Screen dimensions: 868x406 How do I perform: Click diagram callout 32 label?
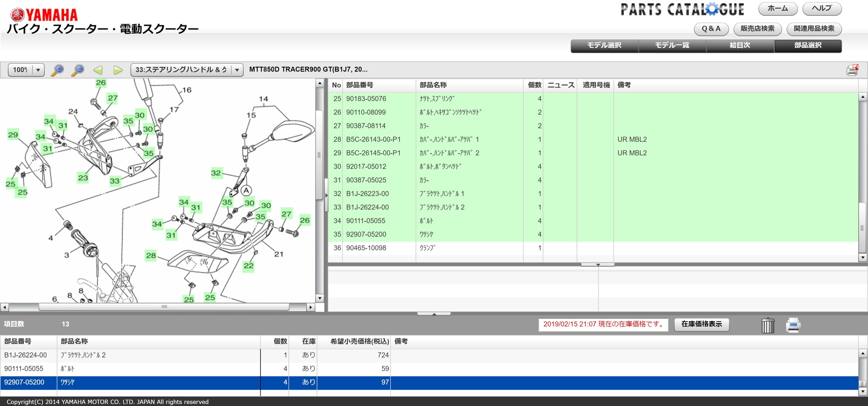click(216, 173)
